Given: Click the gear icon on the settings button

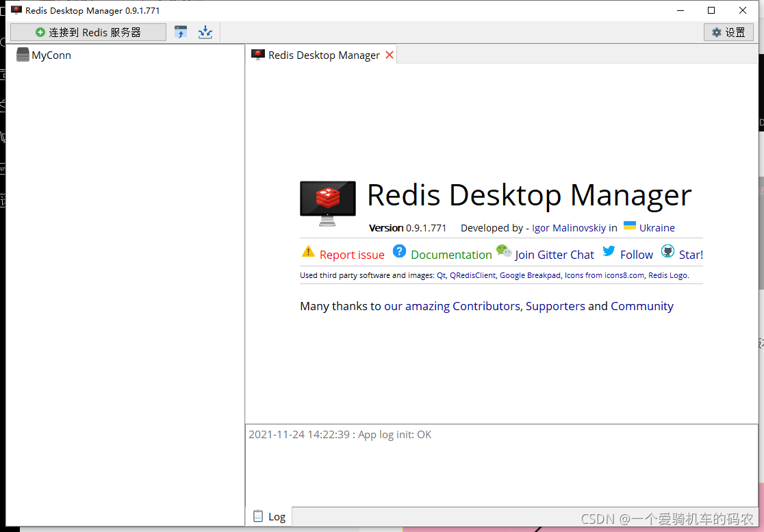Looking at the screenshot, I should point(716,33).
